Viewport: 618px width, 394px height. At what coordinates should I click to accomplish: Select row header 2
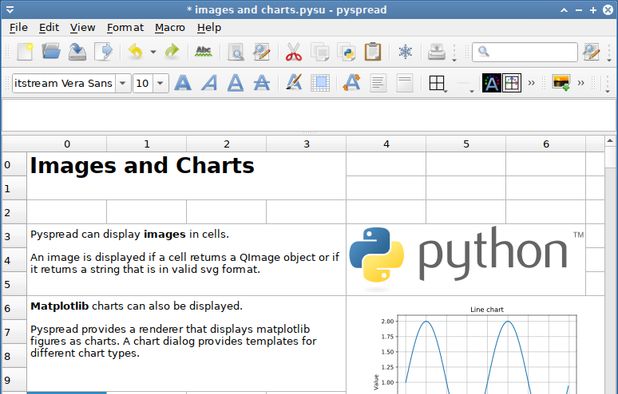coord(14,212)
